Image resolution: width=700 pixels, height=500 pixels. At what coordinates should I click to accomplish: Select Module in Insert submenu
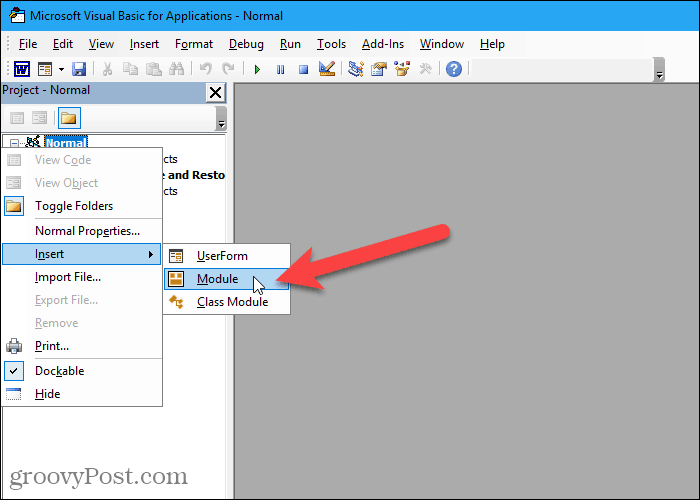pos(227,279)
